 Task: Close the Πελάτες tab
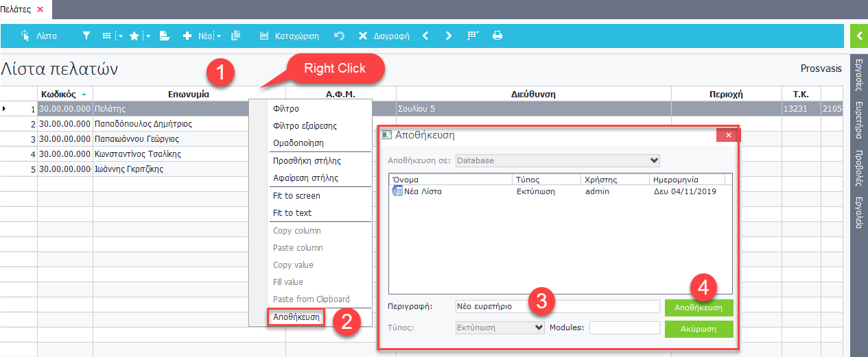(40, 9)
